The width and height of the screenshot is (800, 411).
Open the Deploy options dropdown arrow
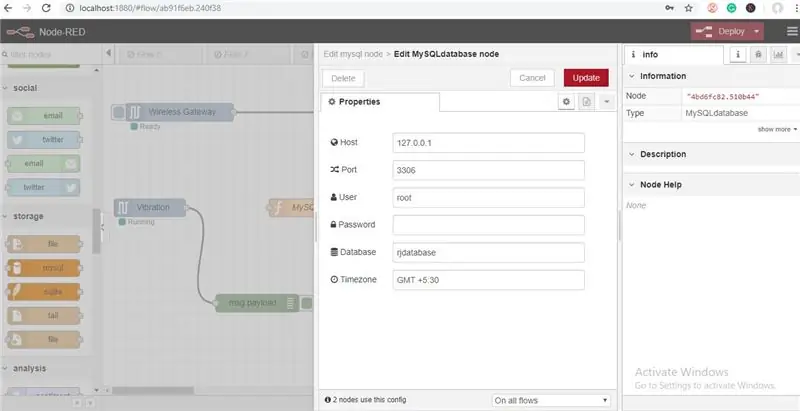point(757,32)
